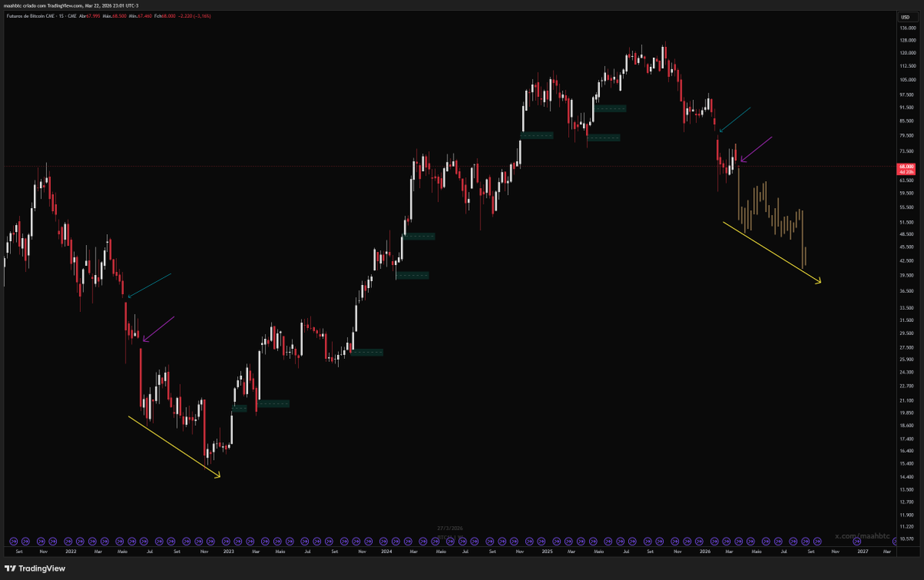Click the 79.500 price axis label
The image size is (924, 580).
click(906, 136)
